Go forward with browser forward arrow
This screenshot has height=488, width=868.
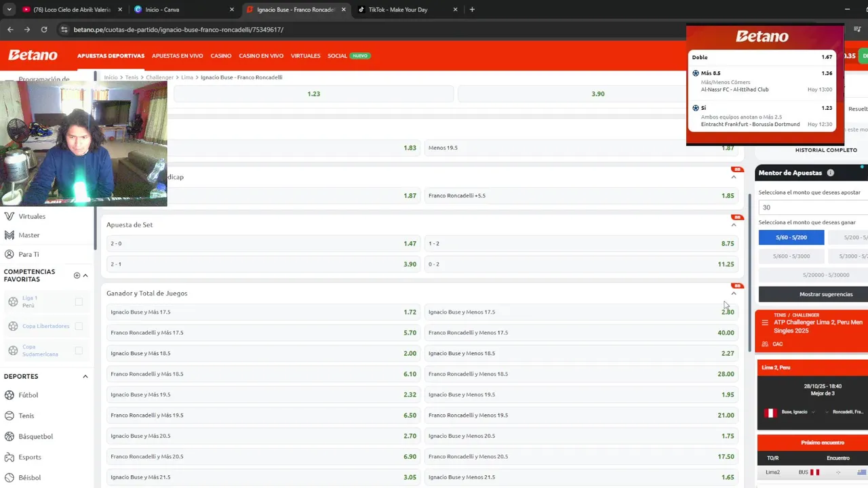click(x=26, y=29)
